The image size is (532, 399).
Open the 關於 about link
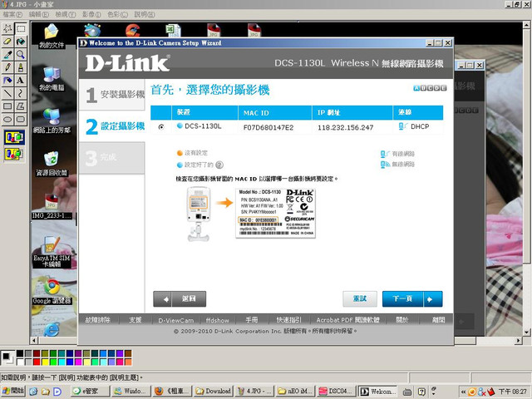point(402,320)
